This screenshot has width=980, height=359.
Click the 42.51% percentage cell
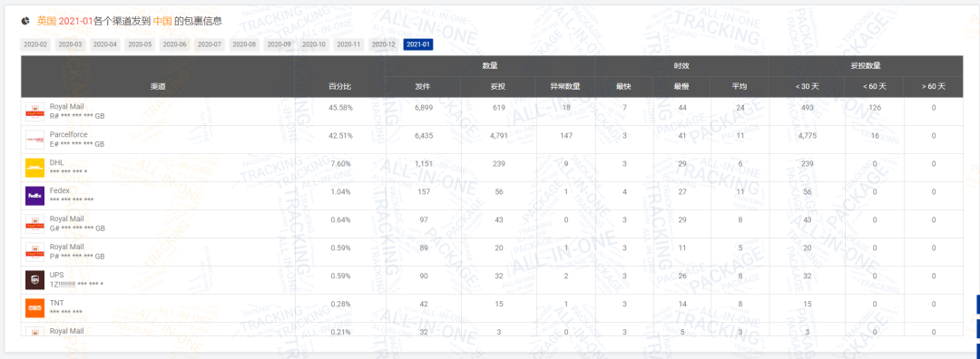click(340, 136)
